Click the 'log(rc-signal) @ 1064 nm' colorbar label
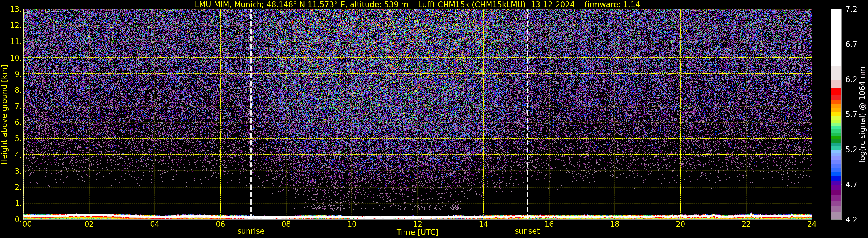 tap(862, 114)
